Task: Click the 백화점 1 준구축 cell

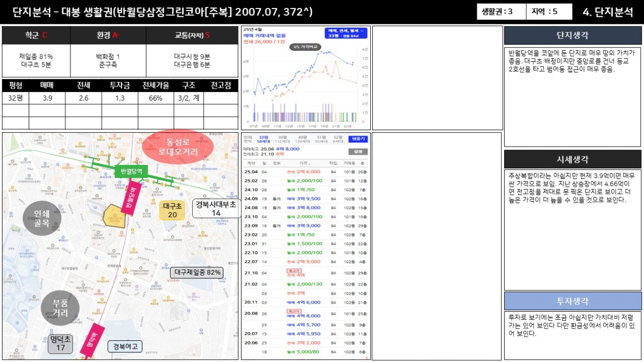Action: click(108, 61)
